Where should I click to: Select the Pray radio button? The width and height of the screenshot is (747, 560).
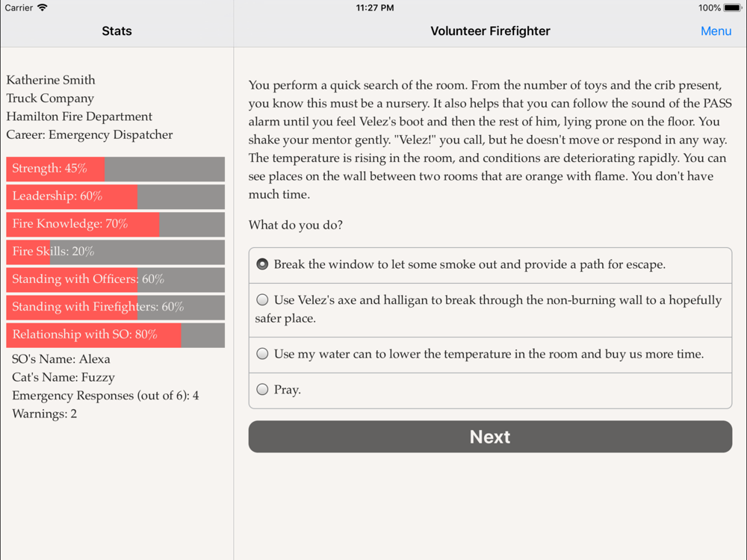pyautogui.click(x=262, y=390)
